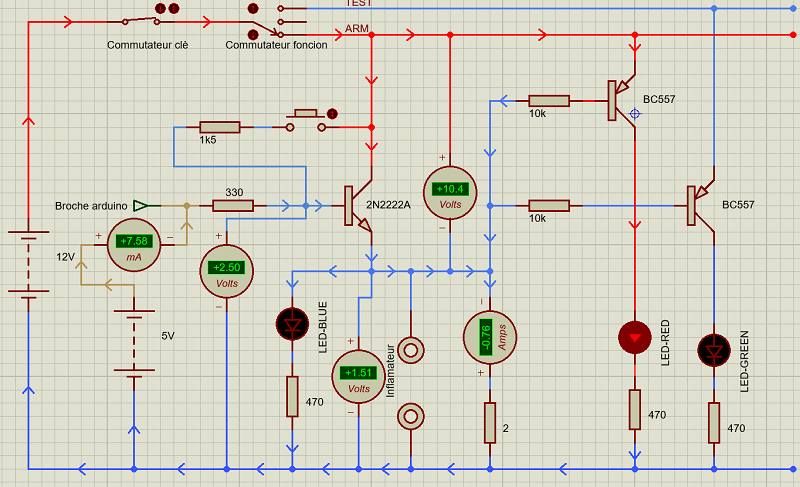Click the 'ARM' net label
Image resolution: width=800 pixels, height=487 pixels.
(x=357, y=29)
